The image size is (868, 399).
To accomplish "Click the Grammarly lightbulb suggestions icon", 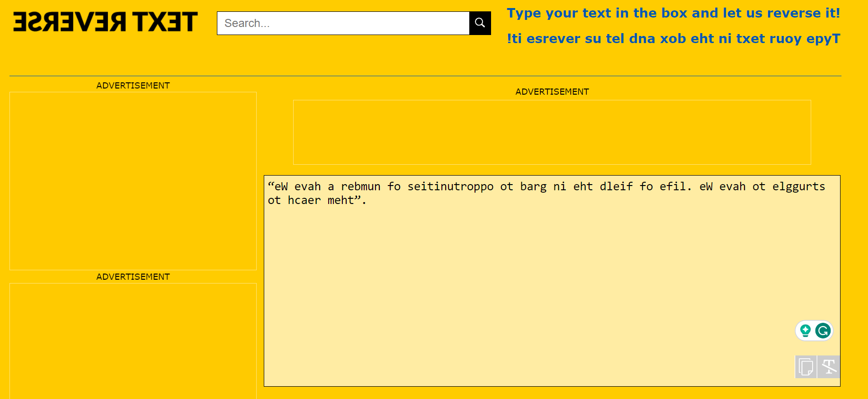I will click(x=805, y=330).
